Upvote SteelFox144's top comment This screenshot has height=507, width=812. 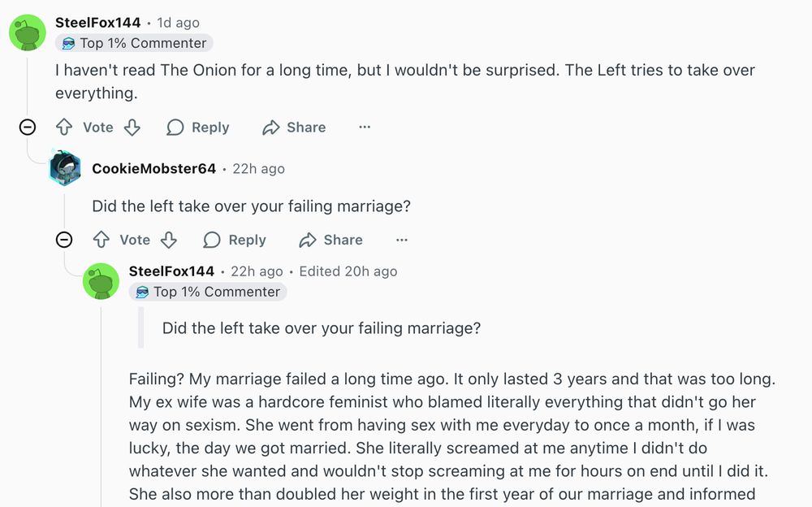[x=64, y=128]
